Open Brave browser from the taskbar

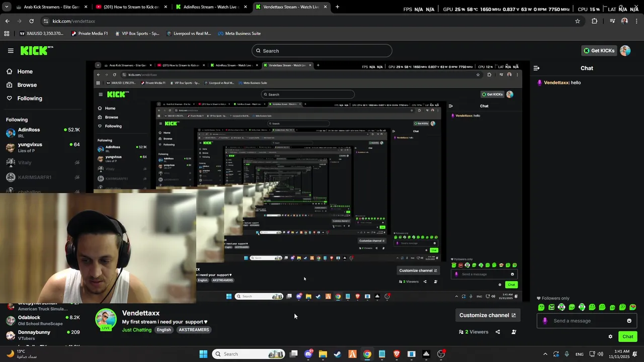[396, 354]
